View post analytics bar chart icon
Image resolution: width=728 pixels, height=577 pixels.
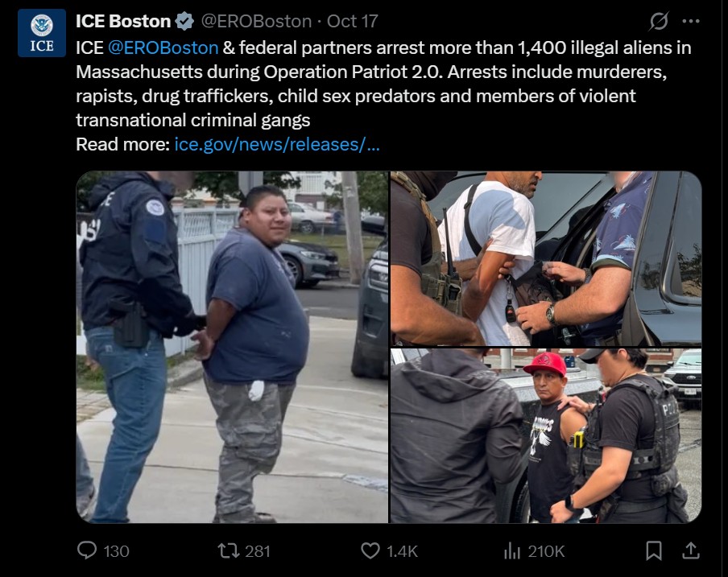[512, 550]
